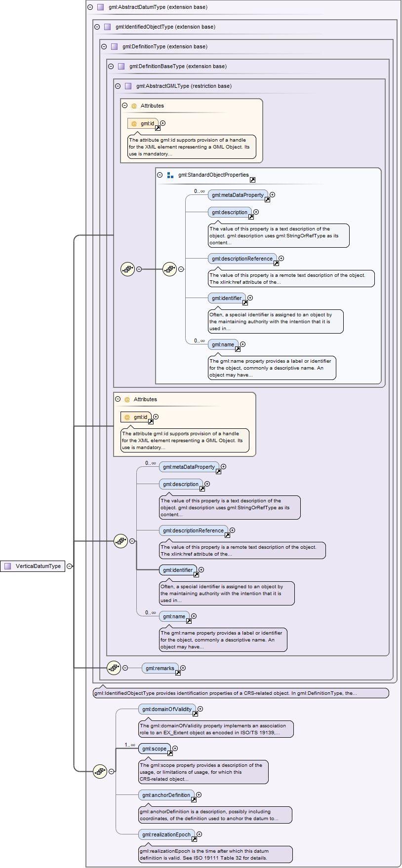This screenshot has width=402, height=868.
Task: Collapse the gml:DefinitionBaseType section
Action: (x=111, y=67)
